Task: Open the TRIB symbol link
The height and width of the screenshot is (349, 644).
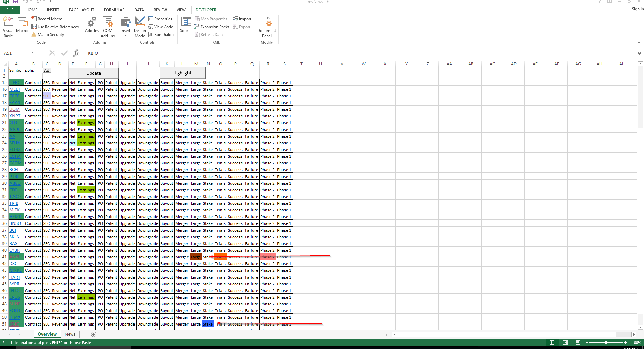Action: tap(14, 203)
